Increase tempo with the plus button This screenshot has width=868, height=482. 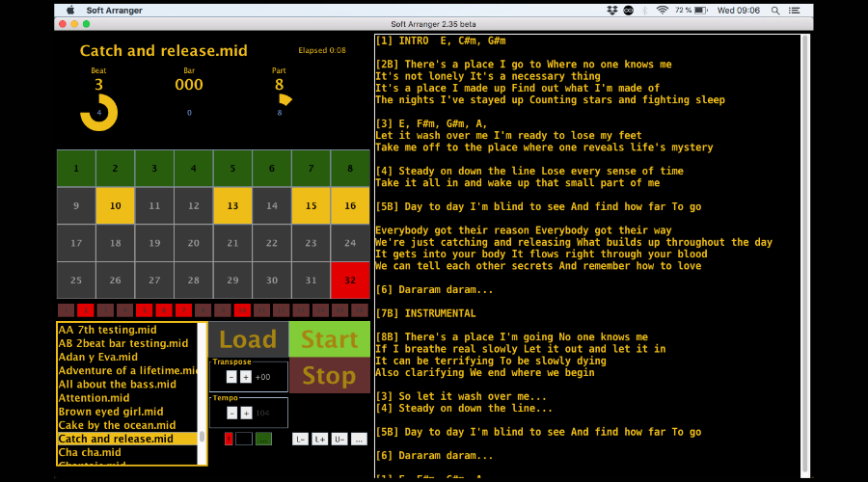(246, 413)
